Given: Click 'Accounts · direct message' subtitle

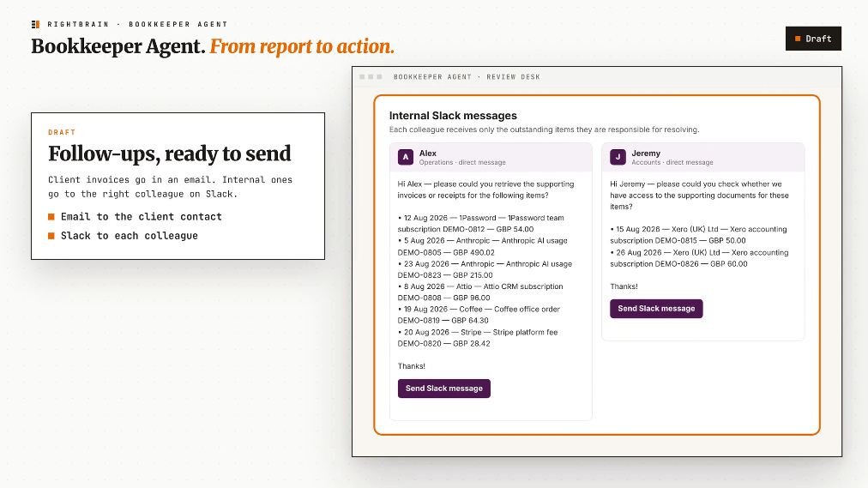Looking at the screenshot, I should pyautogui.click(x=672, y=163).
